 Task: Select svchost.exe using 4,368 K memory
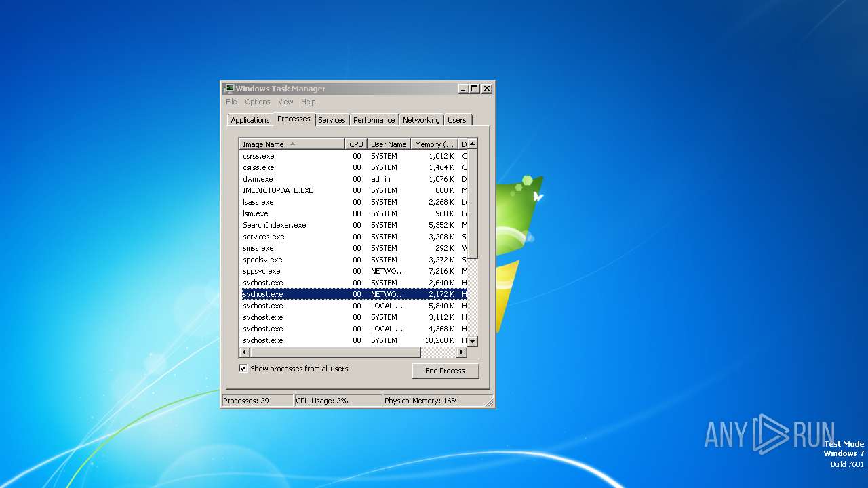tap(354, 329)
